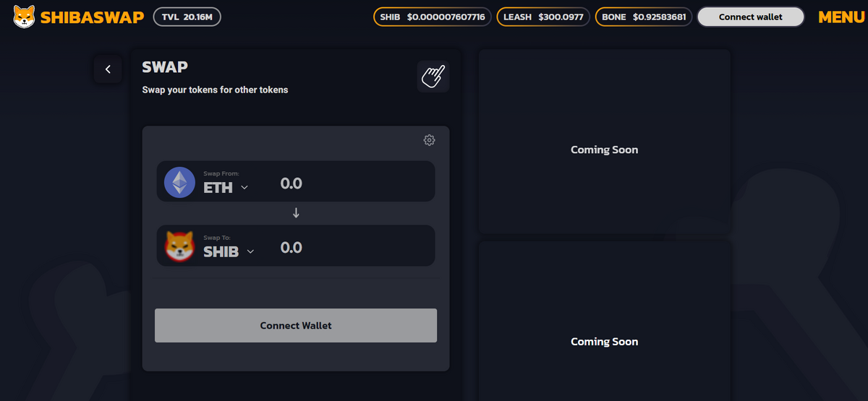
Task: Click the TVL 20.16M badge
Action: click(x=187, y=17)
